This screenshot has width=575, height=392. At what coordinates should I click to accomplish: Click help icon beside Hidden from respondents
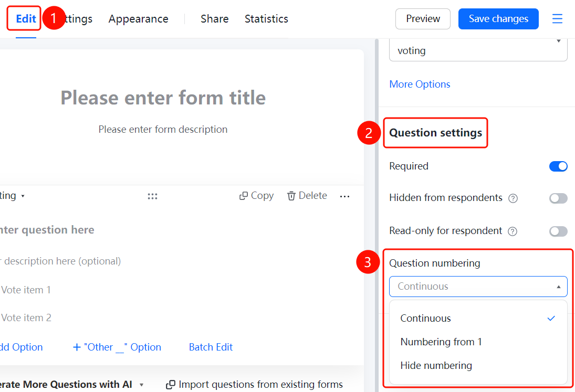[513, 198]
